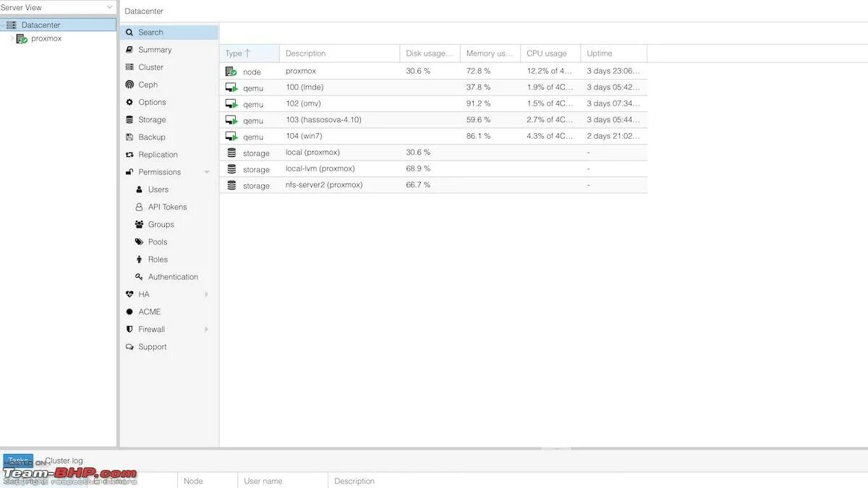The width and height of the screenshot is (868, 488).
Task: Switch to the Cluster log tab
Action: (62, 461)
